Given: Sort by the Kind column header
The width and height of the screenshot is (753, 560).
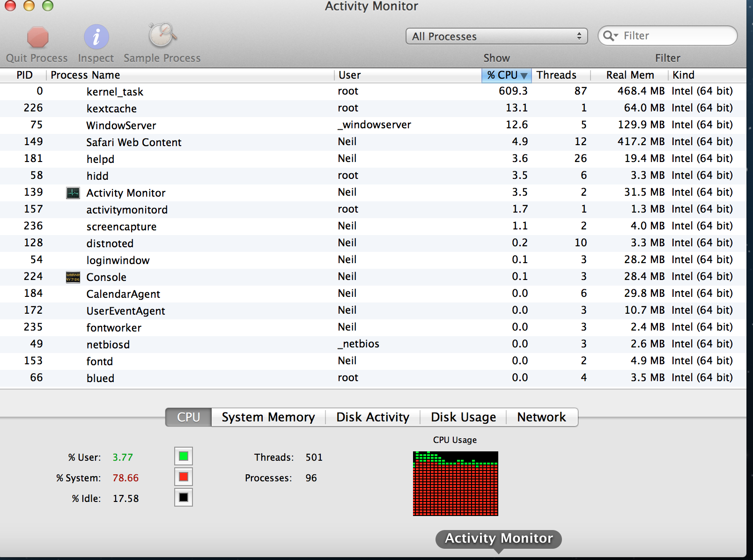Looking at the screenshot, I should point(707,75).
